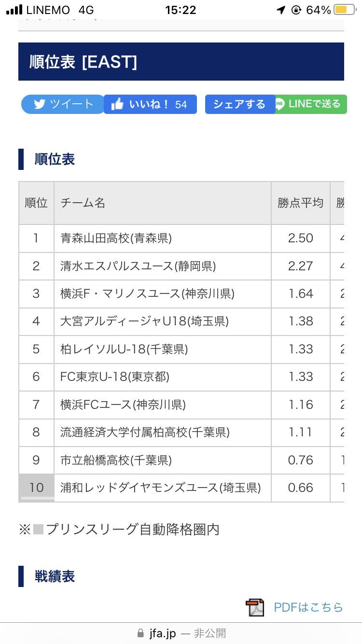Select the 勝点平均 column header
The height and width of the screenshot is (644, 362).
(301, 203)
